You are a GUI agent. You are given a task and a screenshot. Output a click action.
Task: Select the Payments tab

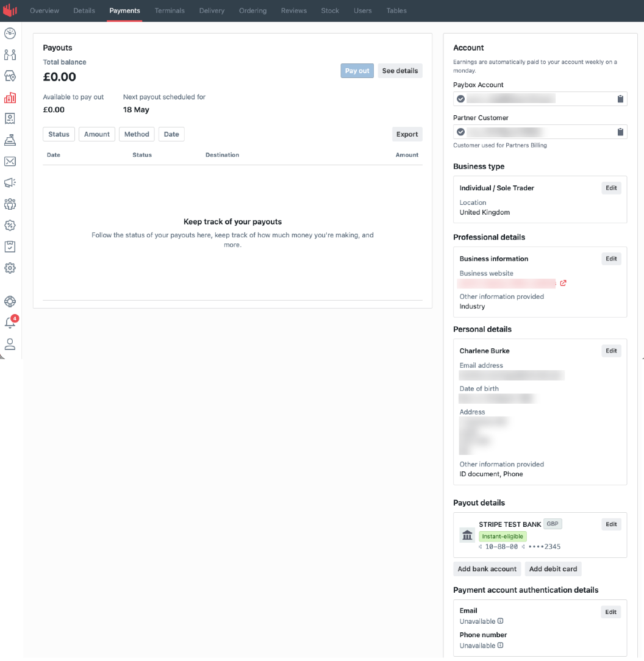(124, 10)
